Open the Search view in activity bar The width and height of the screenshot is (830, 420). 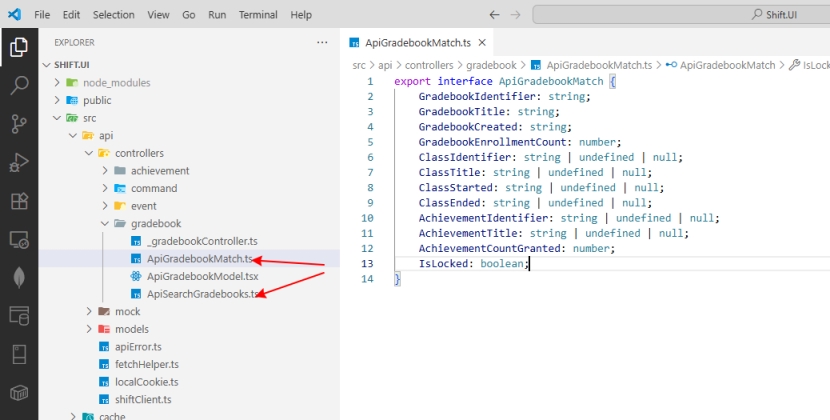click(x=19, y=85)
